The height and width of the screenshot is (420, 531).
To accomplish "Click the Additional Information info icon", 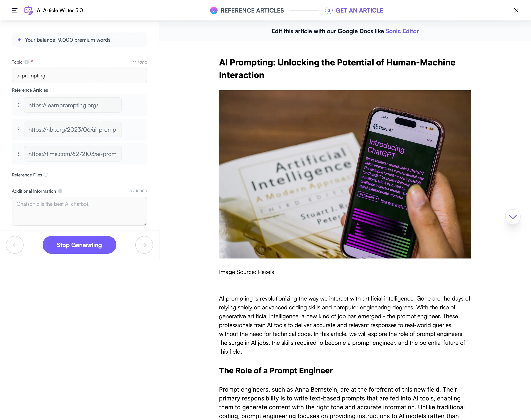I will 60,191.
